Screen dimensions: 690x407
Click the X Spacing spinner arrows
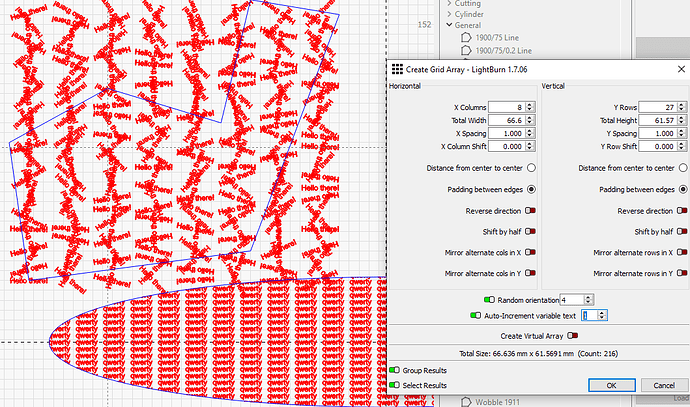tap(530, 133)
